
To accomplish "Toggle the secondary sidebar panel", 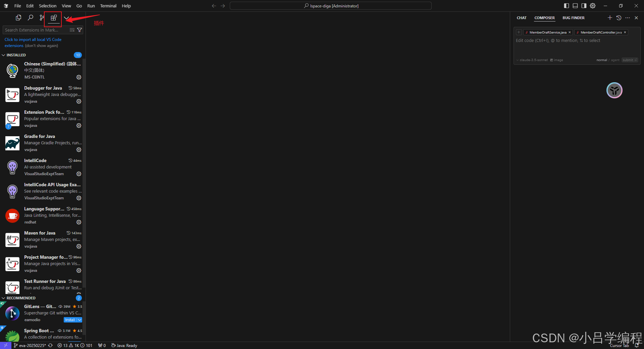I will click(x=584, y=6).
